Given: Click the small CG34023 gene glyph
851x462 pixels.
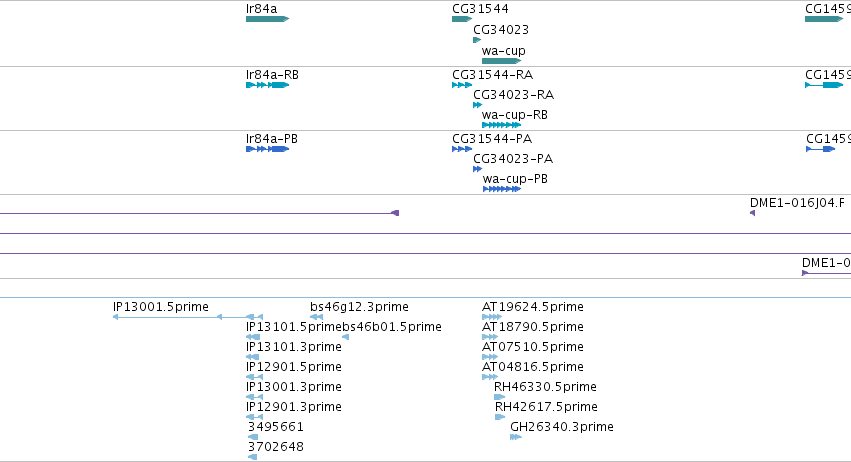Looking at the screenshot, I should coord(477,40).
